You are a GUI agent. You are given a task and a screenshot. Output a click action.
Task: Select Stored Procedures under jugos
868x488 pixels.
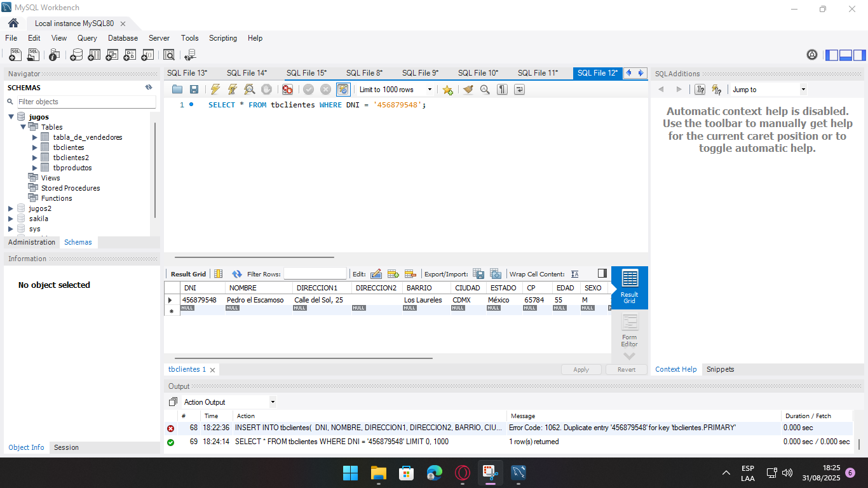pos(71,188)
